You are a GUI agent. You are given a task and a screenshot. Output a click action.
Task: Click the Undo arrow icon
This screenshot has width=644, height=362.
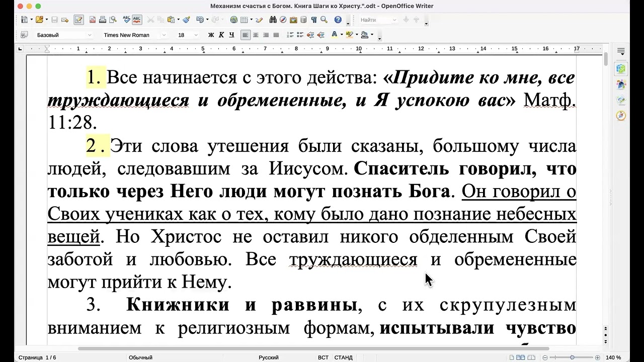(200, 20)
